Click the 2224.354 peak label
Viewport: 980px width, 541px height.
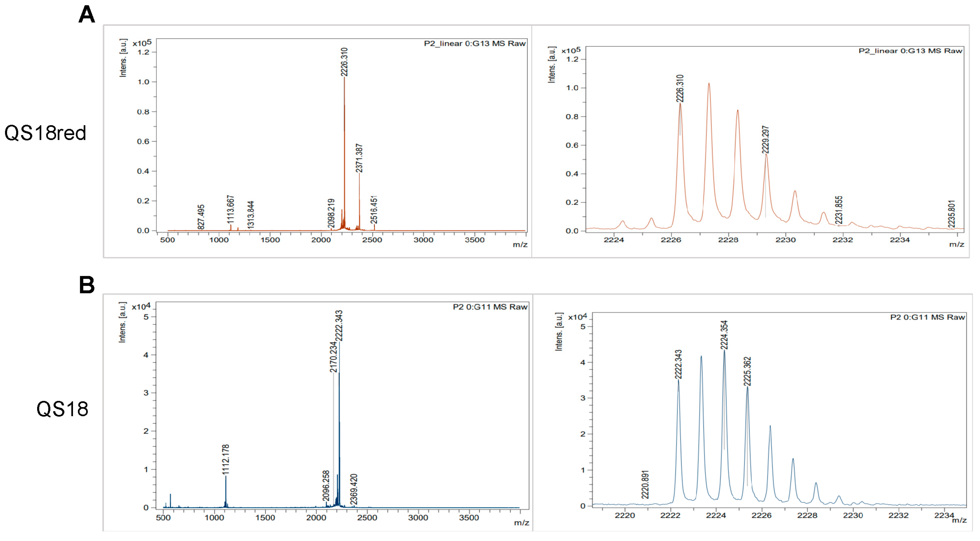[724, 335]
